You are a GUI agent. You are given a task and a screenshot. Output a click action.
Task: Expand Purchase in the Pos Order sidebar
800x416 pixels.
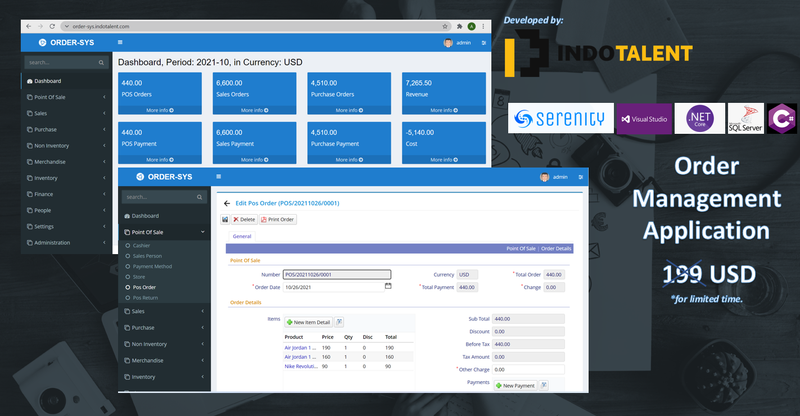pos(164,328)
